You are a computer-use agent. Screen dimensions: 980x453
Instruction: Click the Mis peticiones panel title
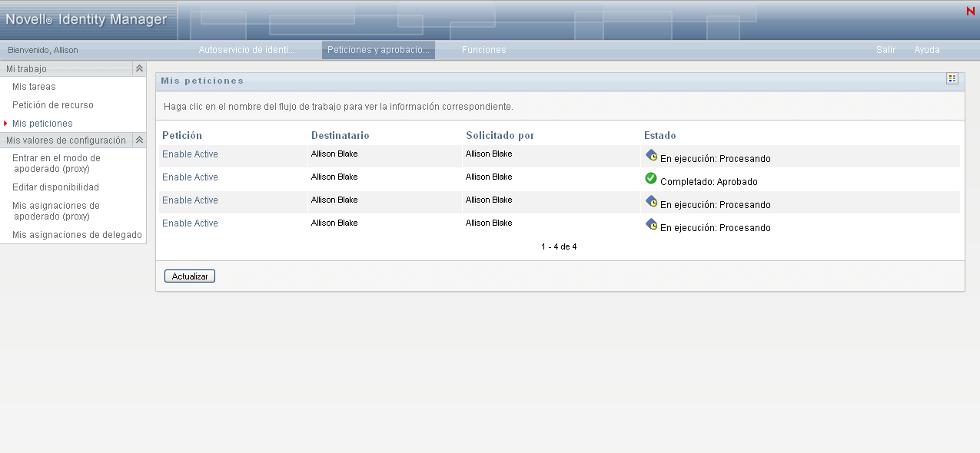(x=202, y=81)
